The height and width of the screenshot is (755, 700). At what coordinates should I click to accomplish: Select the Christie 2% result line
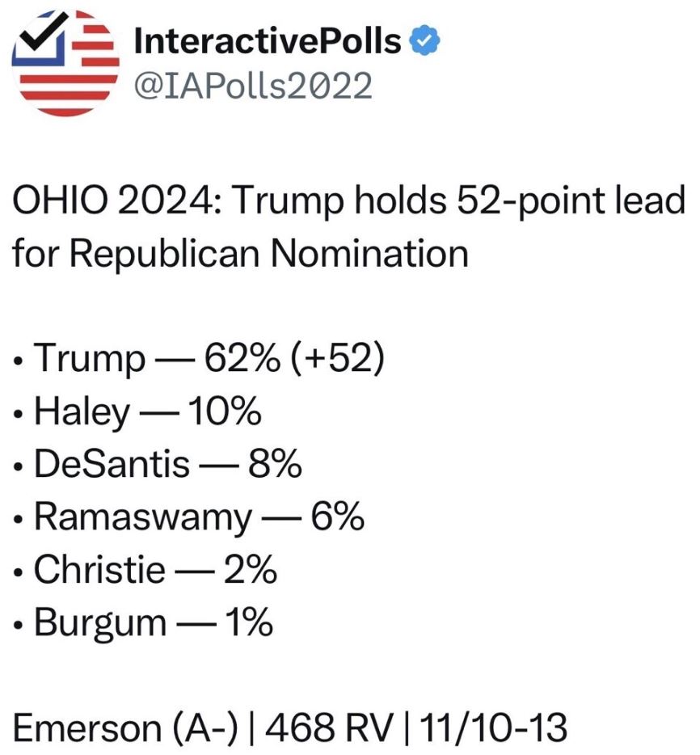(x=145, y=570)
